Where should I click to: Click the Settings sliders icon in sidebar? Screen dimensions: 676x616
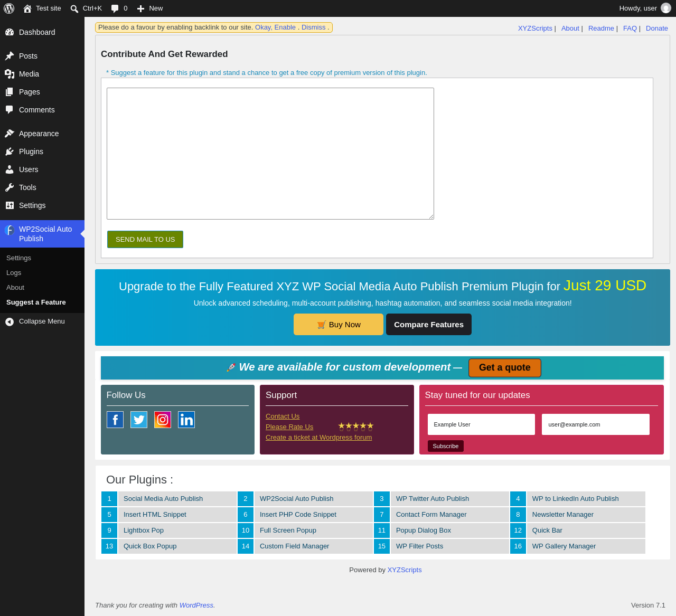(x=10, y=205)
